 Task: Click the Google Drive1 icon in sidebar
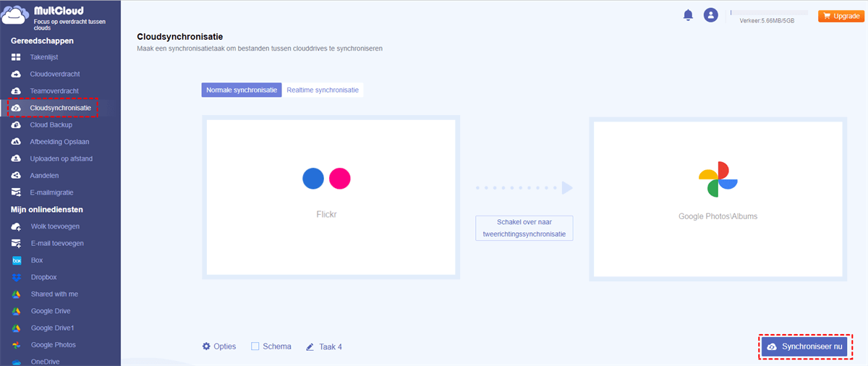click(16, 328)
